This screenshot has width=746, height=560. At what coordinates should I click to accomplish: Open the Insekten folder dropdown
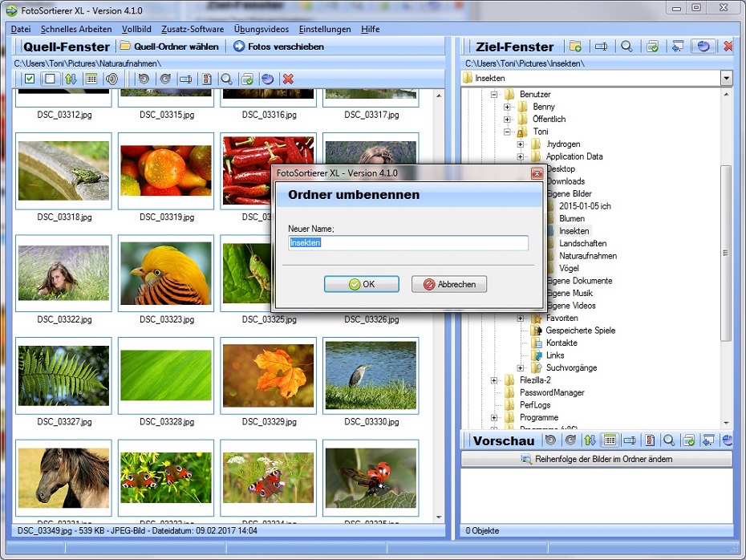(x=726, y=78)
